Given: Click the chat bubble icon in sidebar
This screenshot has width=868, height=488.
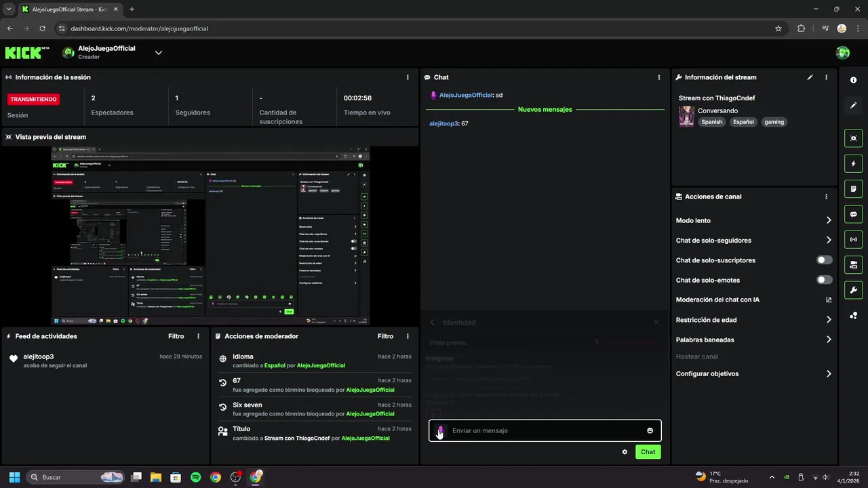Looking at the screenshot, I should click(853, 214).
